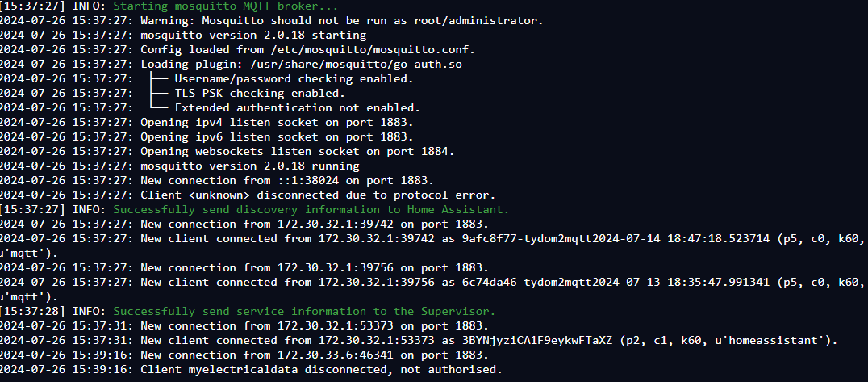Click 'Username/password checking enabled' tree entry
This screenshot has width=868, height=382.
294,78
